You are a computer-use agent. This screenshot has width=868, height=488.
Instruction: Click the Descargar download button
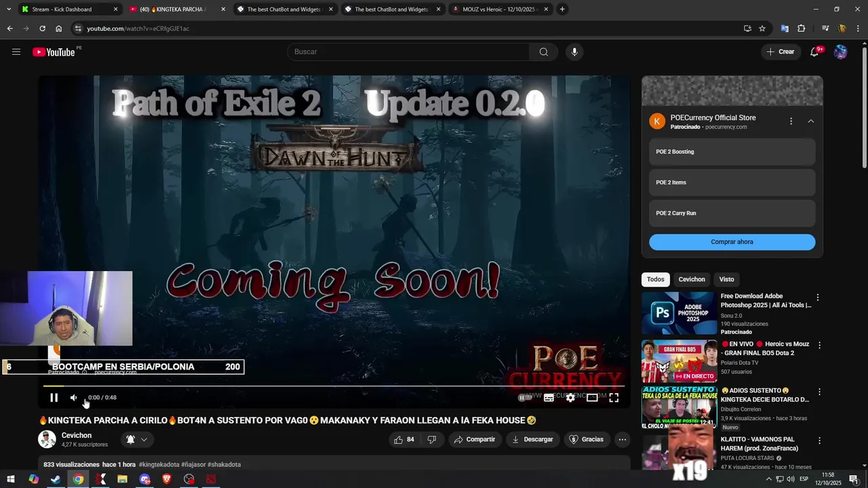point(532,440)
